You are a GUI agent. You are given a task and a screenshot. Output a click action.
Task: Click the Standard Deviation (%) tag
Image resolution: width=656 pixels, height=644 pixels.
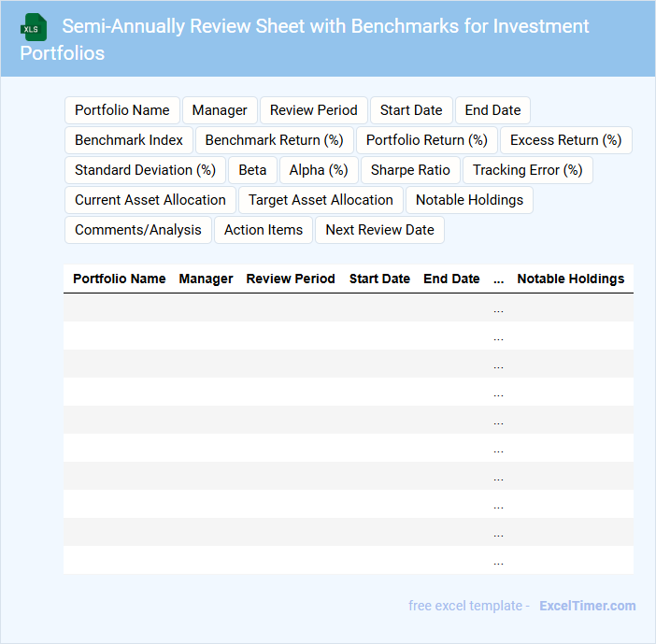point(145,170)
